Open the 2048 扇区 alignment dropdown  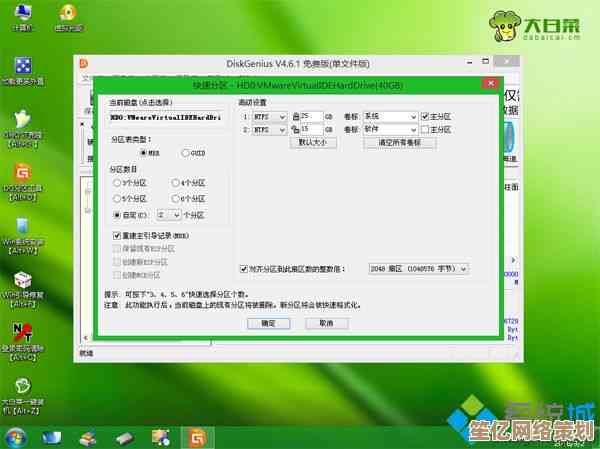pyautogui.click(x=464, y=269)
